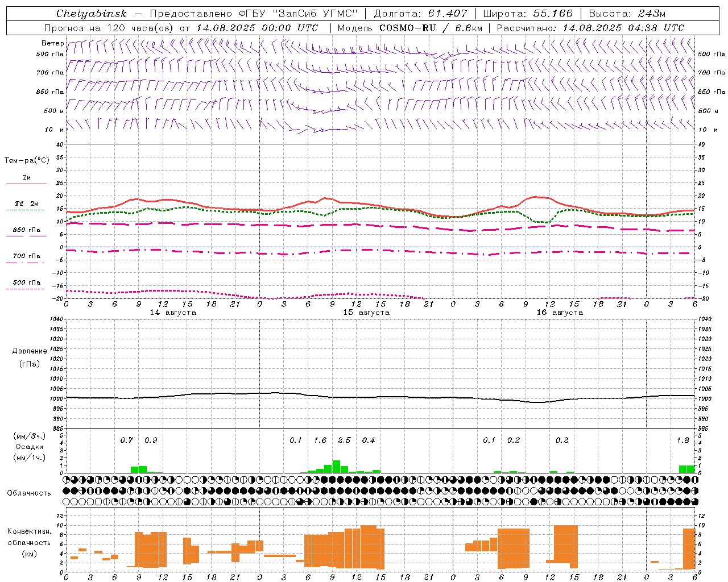Click the tallest green precipitation bar on 15 August
This screenshot has width=728, height=582.
pos(336,467)
